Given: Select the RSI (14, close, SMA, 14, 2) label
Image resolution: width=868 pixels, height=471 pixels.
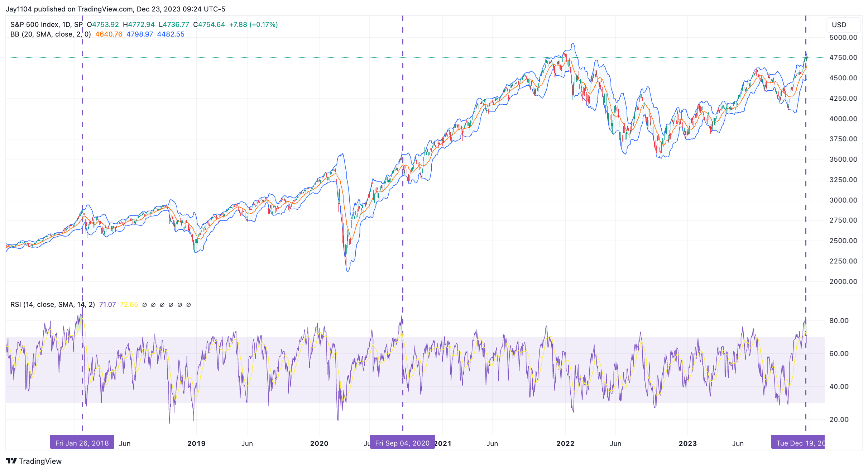Looking at the screenshot, I should point(53,304).
